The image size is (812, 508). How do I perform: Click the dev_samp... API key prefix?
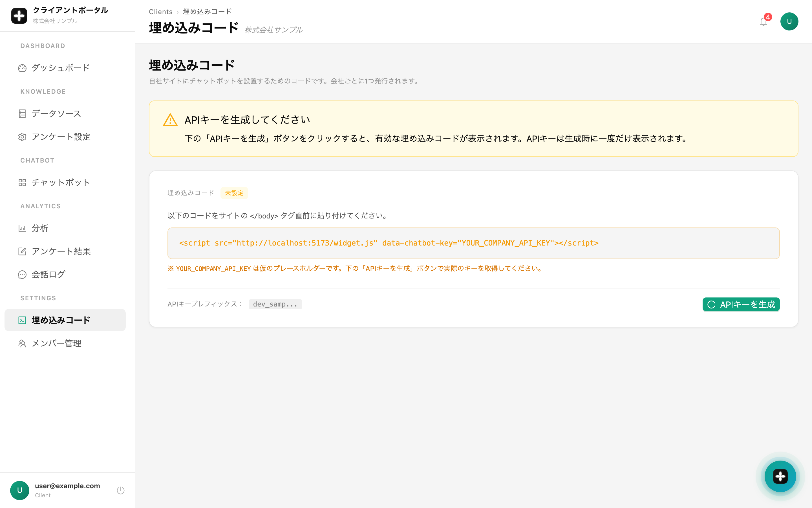click(275, 304)
